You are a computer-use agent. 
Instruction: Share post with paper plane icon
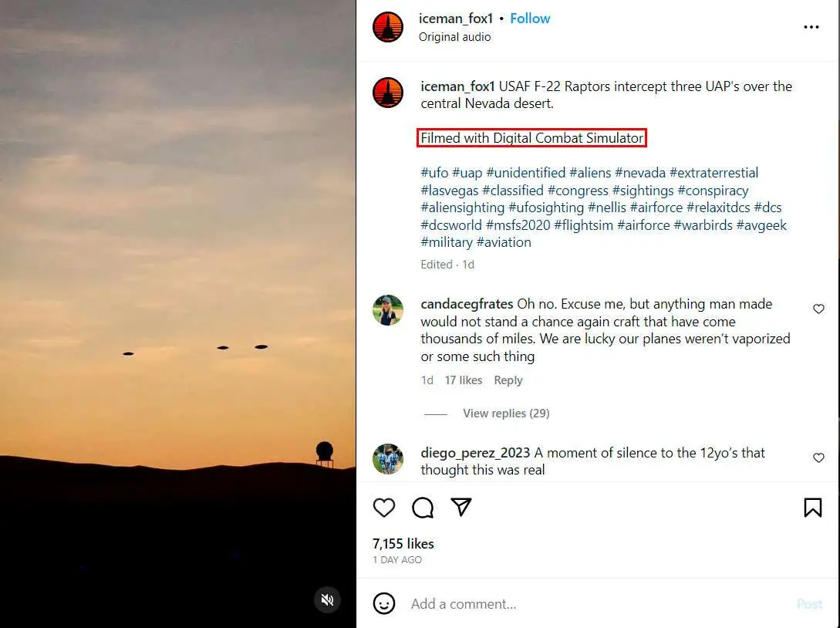coord(461,507)
